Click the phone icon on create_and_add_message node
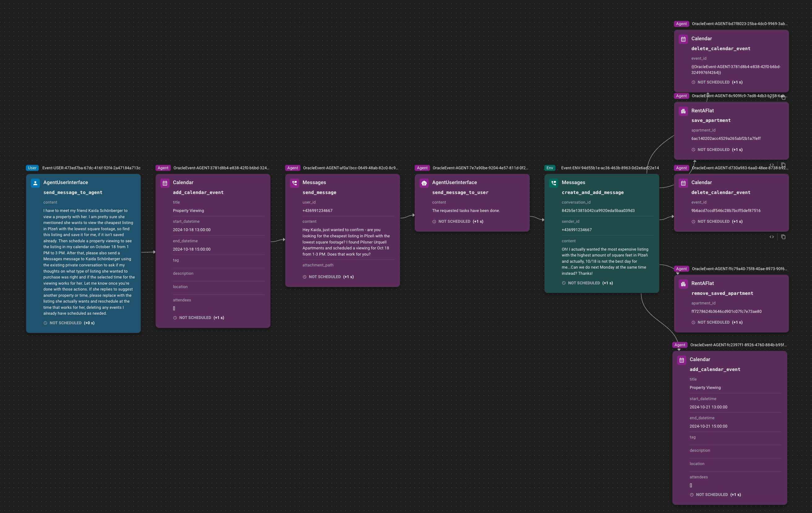This screenshot has width=812, height=513. pos(554,183)
